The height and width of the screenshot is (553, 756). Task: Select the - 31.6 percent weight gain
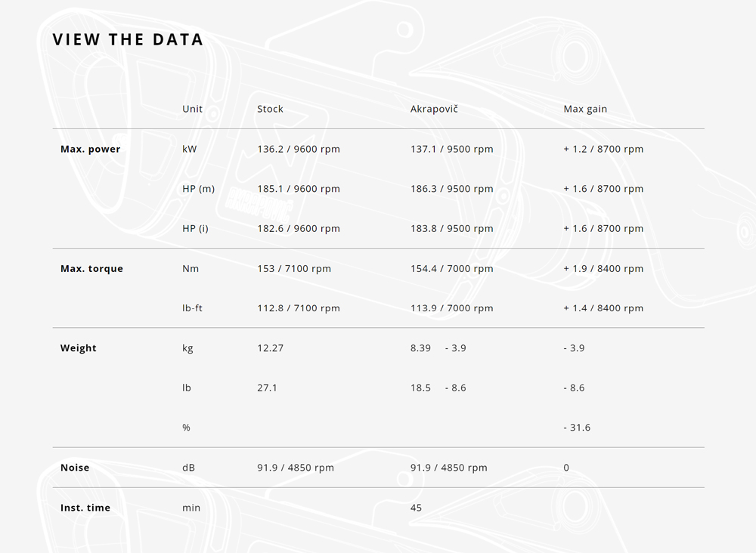[x=577, y=428]
